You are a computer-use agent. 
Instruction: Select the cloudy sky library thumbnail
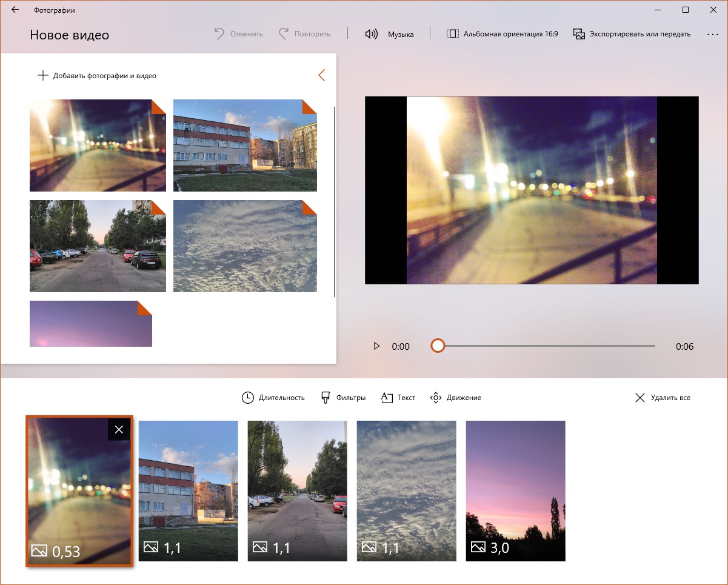pos(245,246)
